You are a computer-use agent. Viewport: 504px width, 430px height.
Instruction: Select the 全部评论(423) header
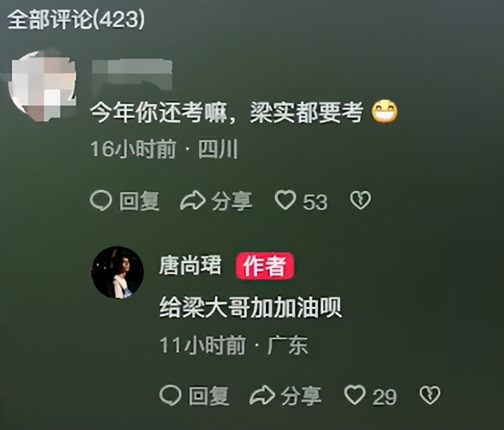pyautogui.click(x=76, y=20)
